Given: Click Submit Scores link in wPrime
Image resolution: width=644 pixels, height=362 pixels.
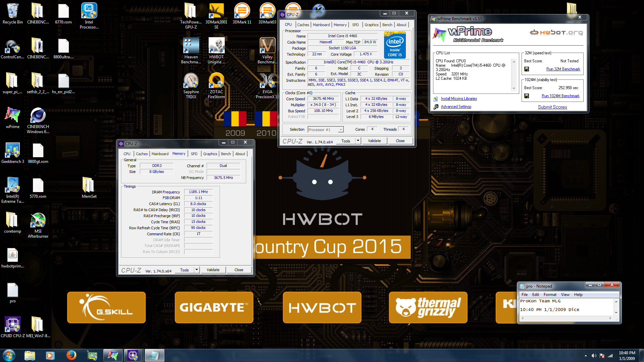Looking at the screenshot, I should pyautogui.click(x=552, y=107).
